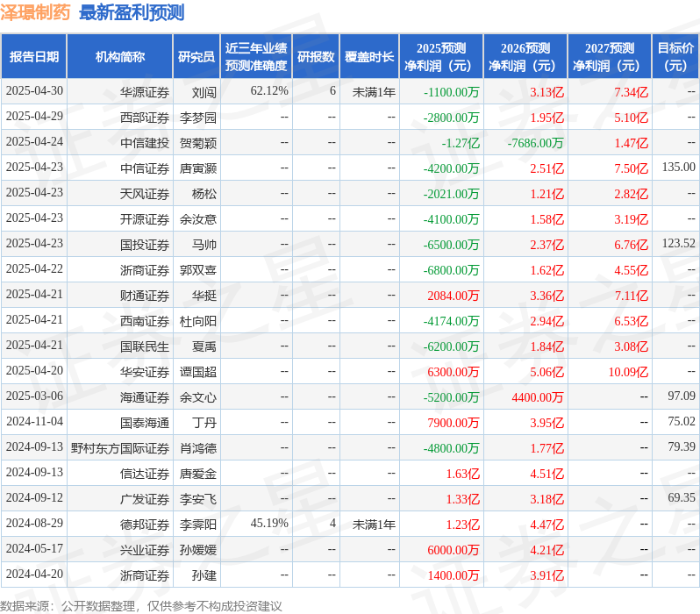
Task: Click the 研报数 column header
Action: 316,57
